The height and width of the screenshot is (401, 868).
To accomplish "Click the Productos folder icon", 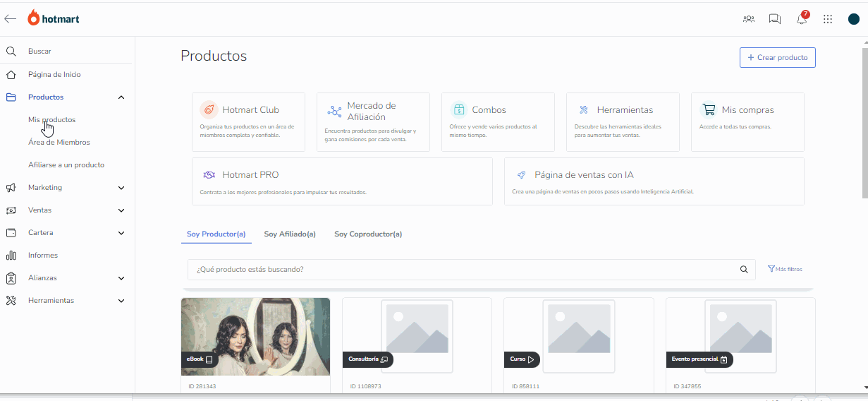I will [11, 97].
